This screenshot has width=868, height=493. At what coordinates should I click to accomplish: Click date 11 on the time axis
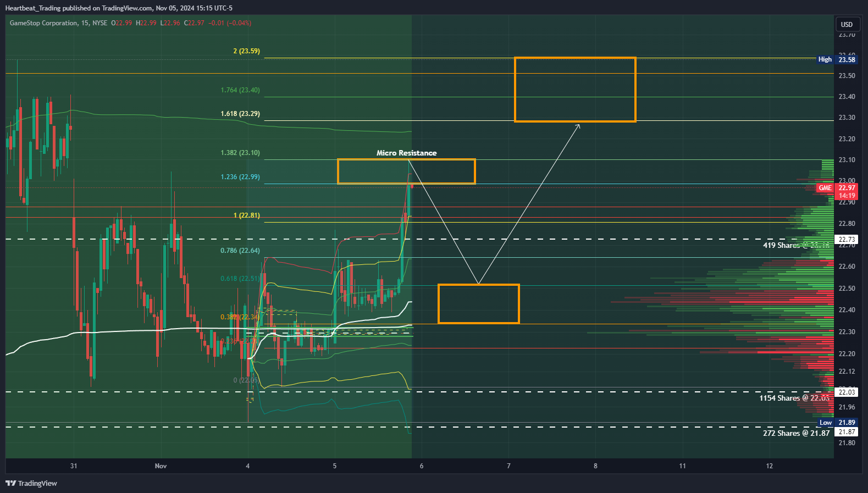click(x=682, y=466)
